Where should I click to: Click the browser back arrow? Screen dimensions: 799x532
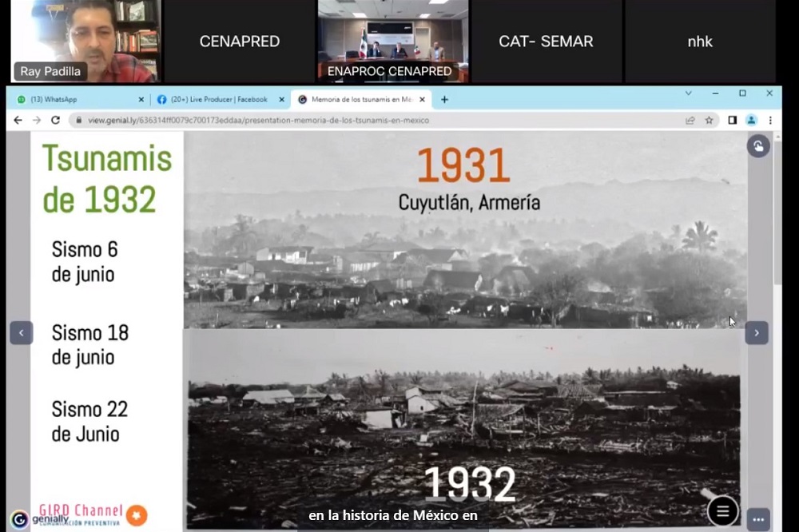18,120
